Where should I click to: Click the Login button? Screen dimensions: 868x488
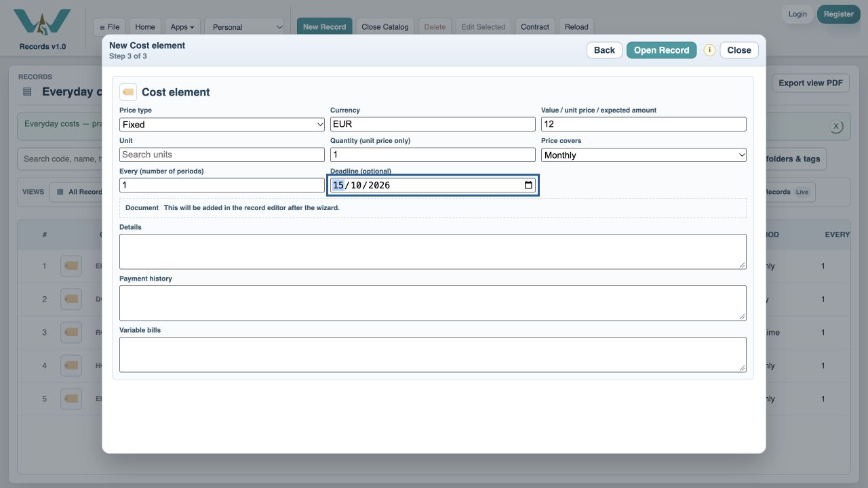click(797, 14)
